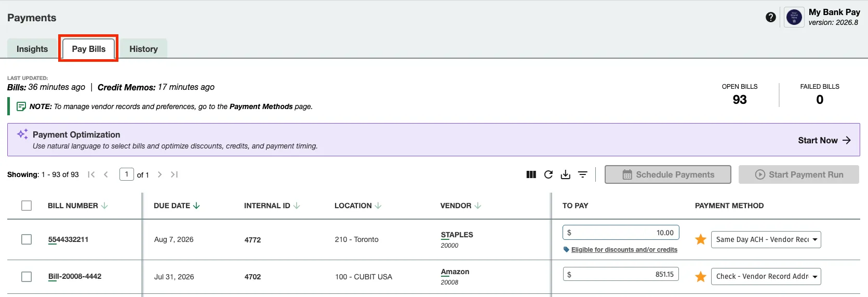Switch to the Insights tab

pyautogui.click(x=32, y=49)
